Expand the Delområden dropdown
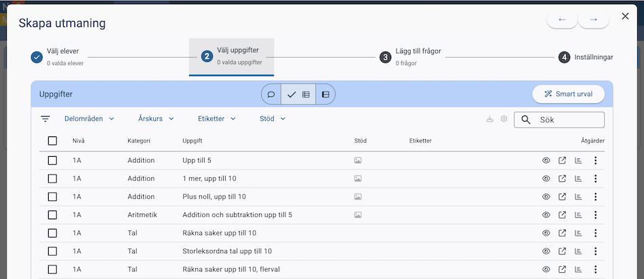The width and height of the screenshot is (644, 279). click(x=89, y=119)
